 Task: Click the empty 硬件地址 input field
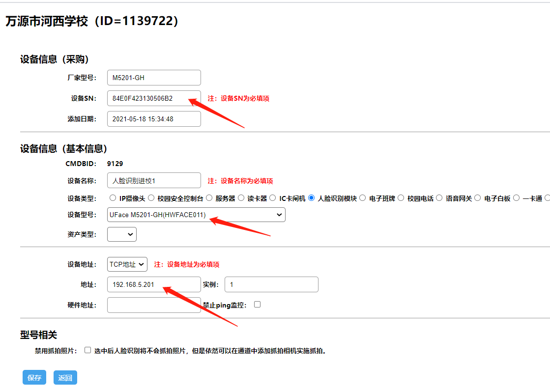point(154,305)
